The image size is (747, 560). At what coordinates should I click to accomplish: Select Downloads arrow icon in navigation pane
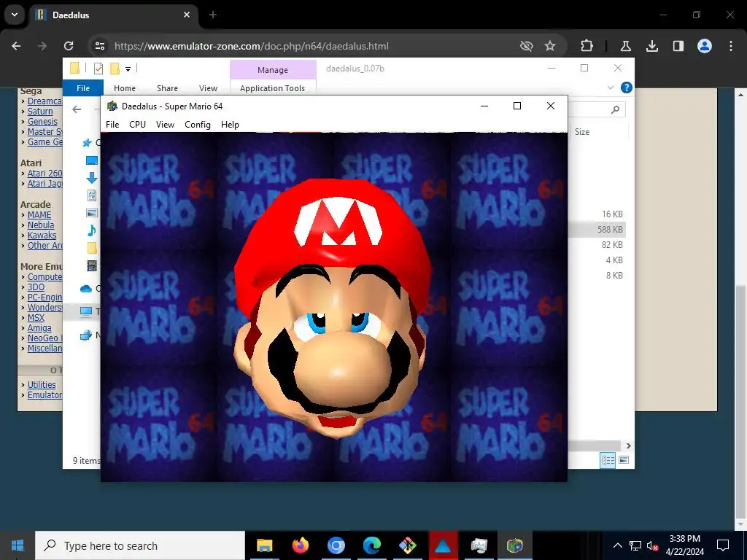[92, 178]
